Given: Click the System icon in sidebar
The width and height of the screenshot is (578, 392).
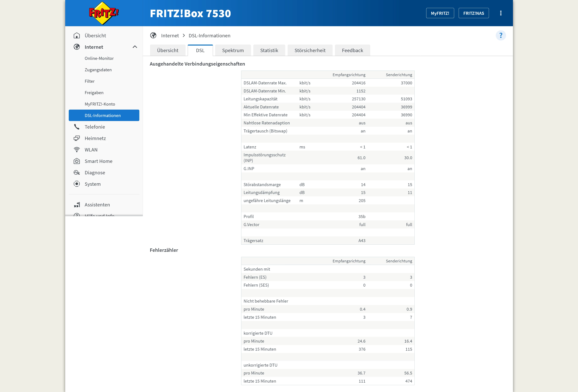Looking at the screenshot, I should coord(77,184).
